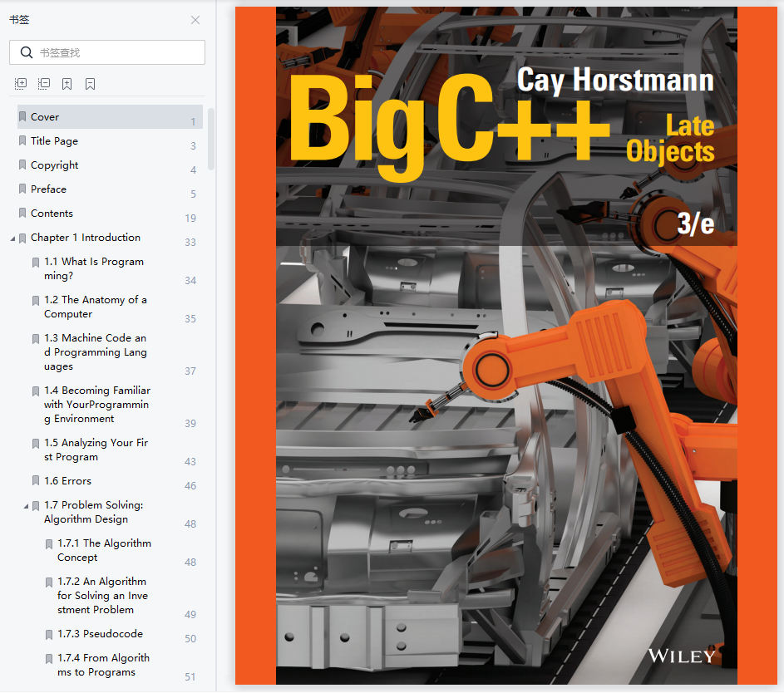Screen dimensions: 784x693
Task: Jump to 1.6 Errors bookmark
Action: pyautogui.click(x=67, y=481)
